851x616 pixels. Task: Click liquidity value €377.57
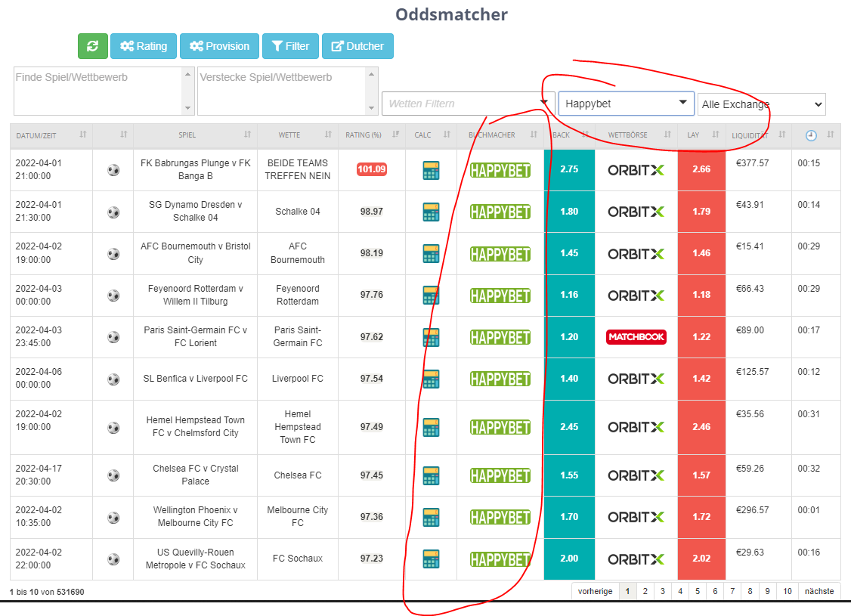point(752,163)
